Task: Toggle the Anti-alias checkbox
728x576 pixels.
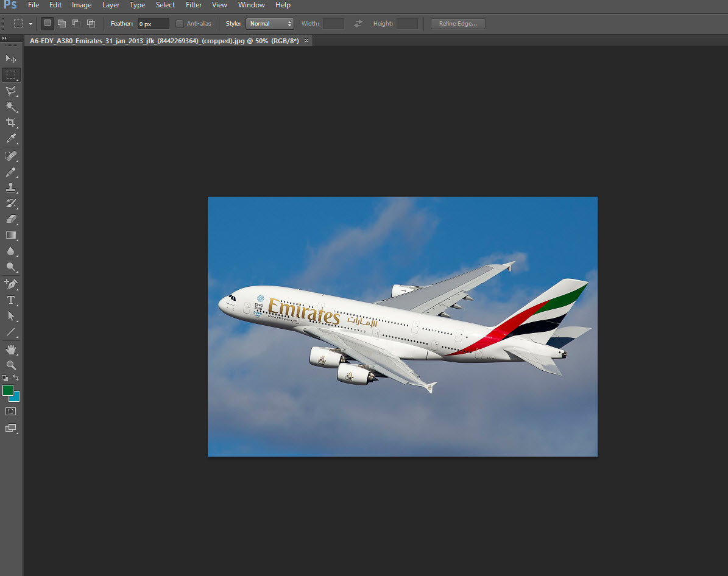Action: (x=180, y=24)
